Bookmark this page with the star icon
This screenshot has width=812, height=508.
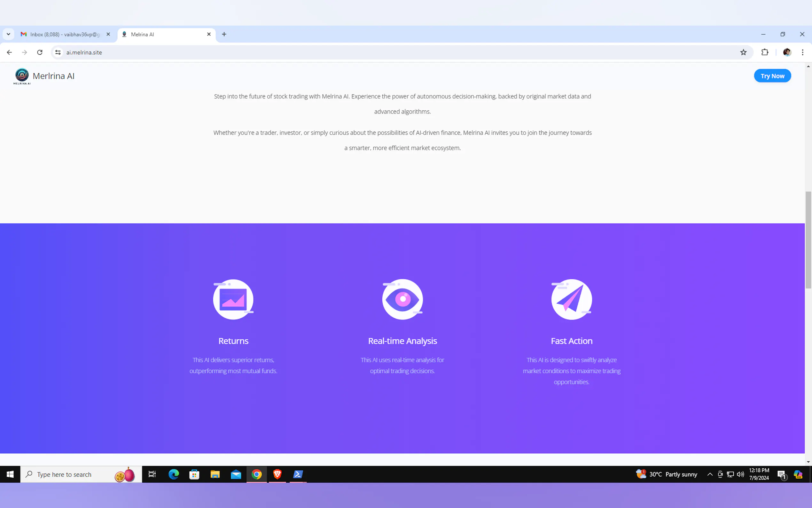pyautogui.click(x=743, y=52)
